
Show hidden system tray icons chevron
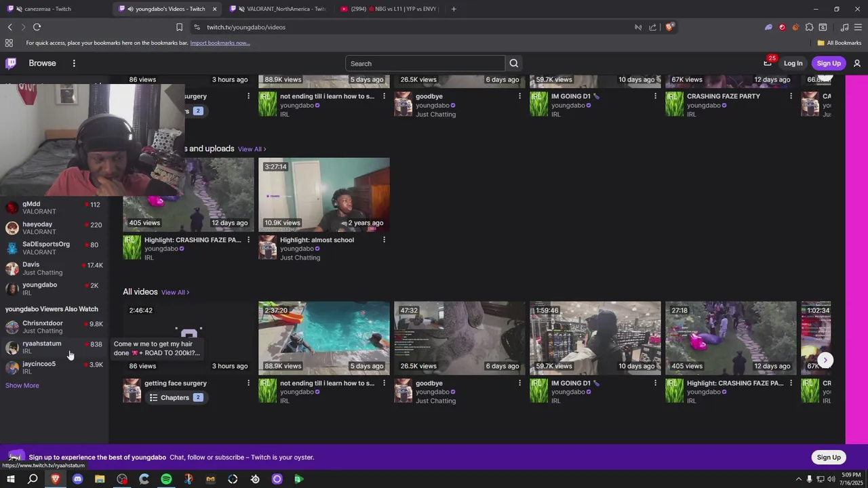point(798,479)
